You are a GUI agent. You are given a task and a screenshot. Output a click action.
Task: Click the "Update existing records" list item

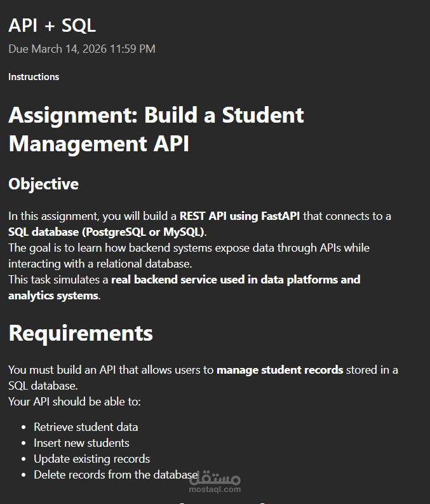[91, 459]
